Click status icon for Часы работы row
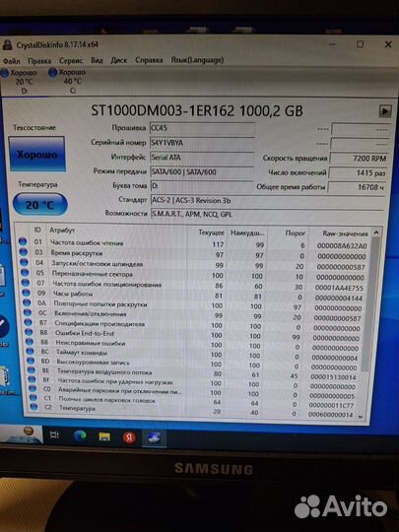This screenshot has height=532, width=399. coord(27,293)
